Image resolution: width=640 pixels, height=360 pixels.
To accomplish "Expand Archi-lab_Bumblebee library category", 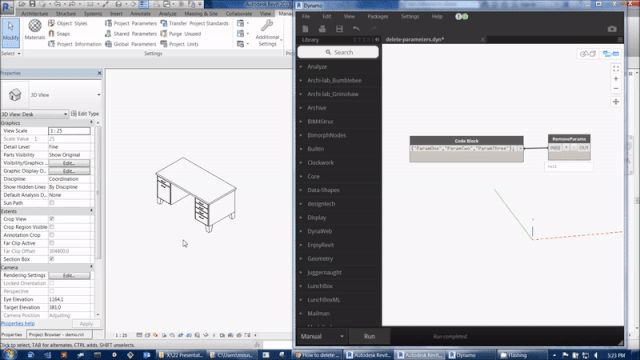I will [x=339, y=80].
